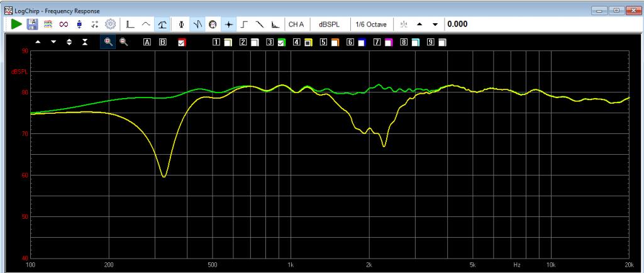The width and height of the screenshot is (644, 273).
Task: Toggle the gray trace 9 checkbox
Action: coord(442,42)
